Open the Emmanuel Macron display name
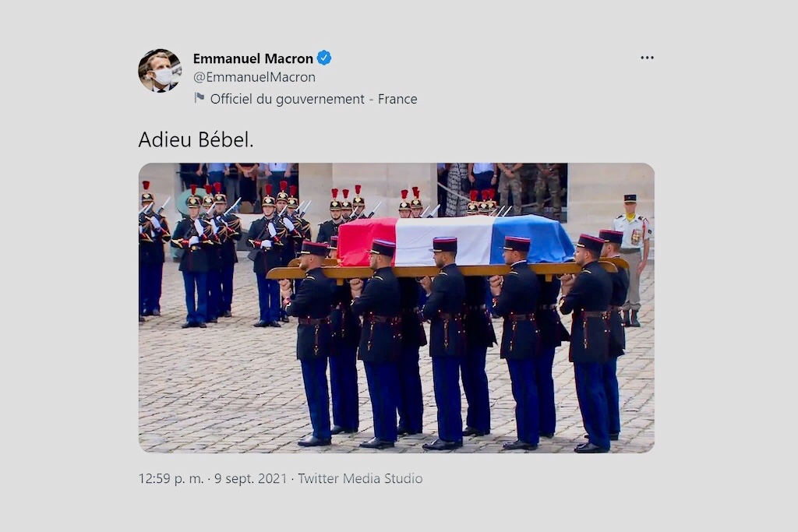This screenshot has height=532, width=798. pyautogui.click(x=253, y=58)
